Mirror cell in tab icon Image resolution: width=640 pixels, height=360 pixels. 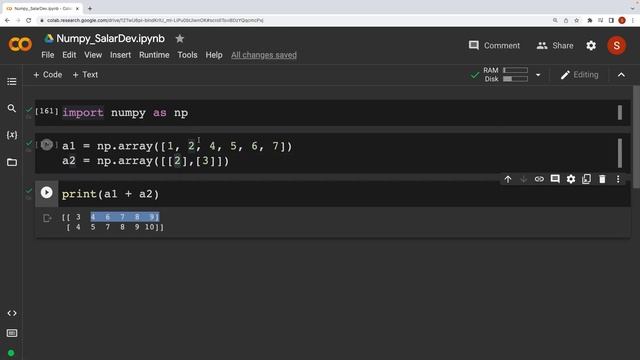tap(587, 179)
